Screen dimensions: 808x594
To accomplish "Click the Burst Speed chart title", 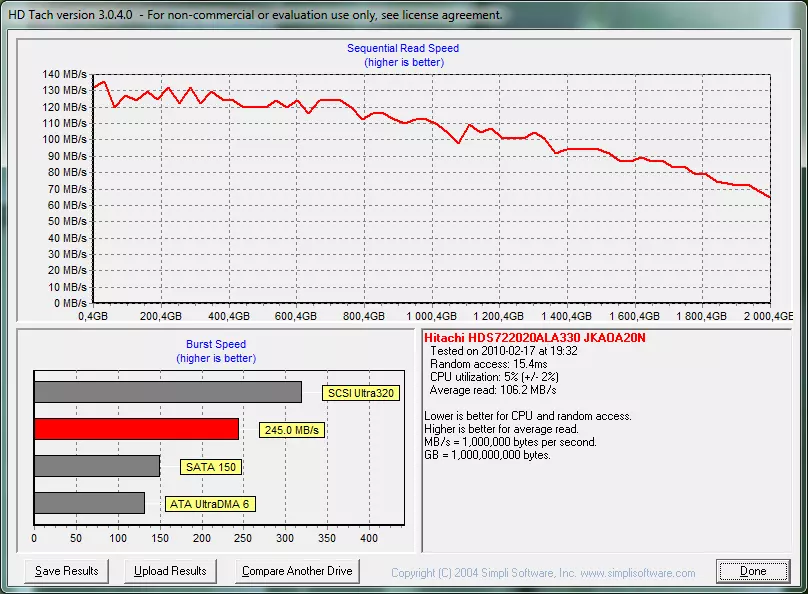I will [217, 345].
